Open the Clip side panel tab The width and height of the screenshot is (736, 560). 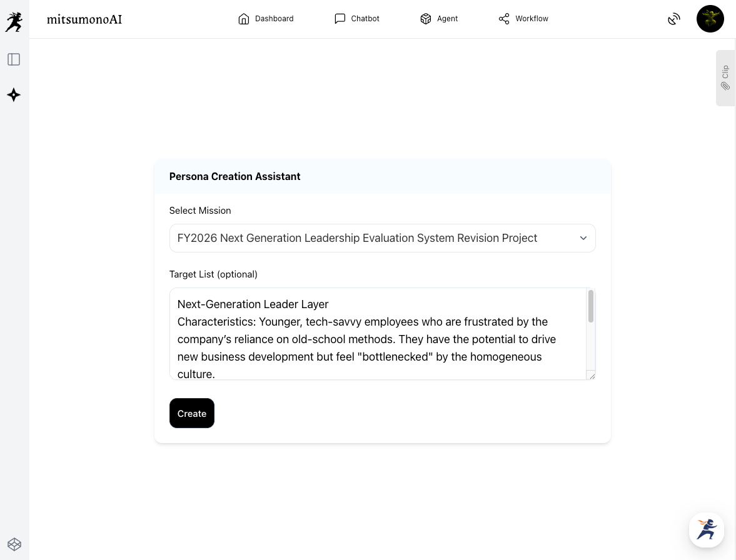725,78
